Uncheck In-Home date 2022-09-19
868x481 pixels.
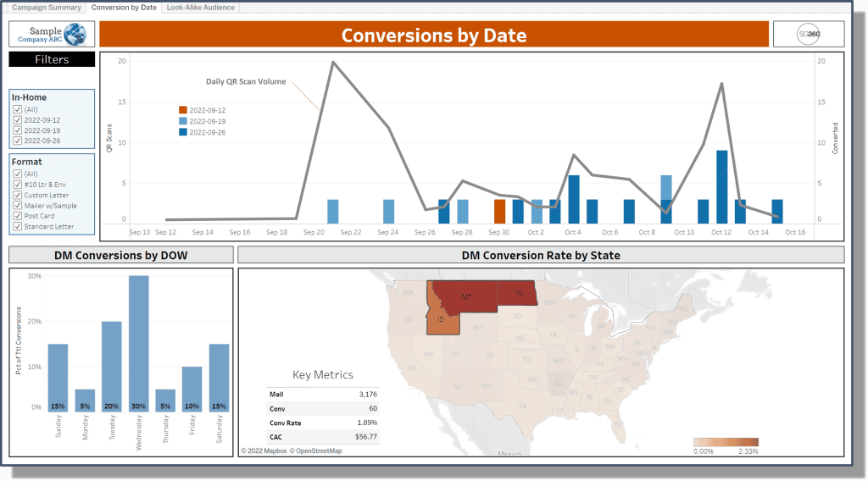tap(18, 130)
